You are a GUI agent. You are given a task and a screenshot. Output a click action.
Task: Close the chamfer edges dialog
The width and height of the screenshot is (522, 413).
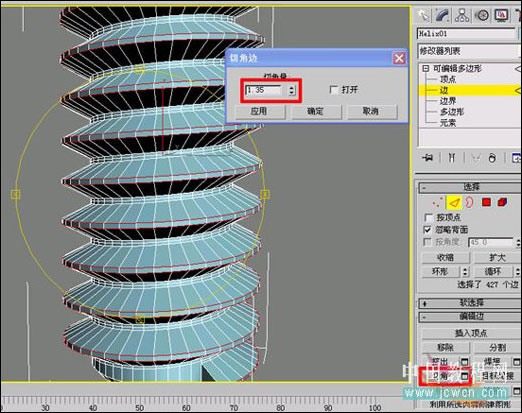[399, 58]
